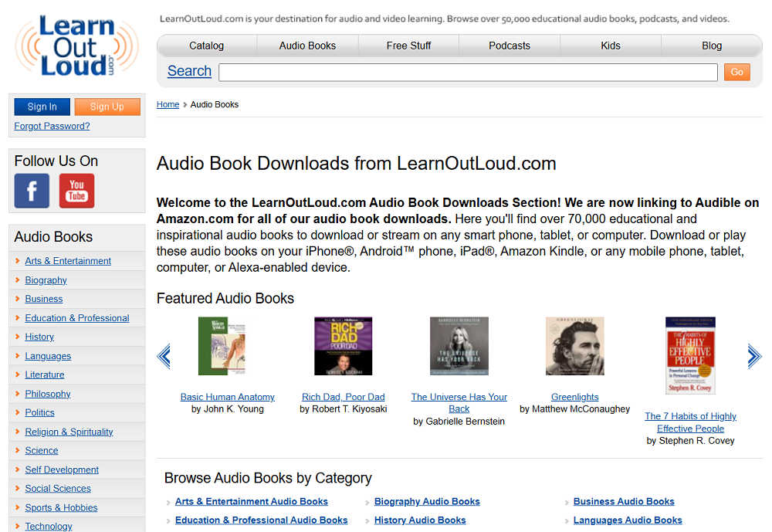Open the 7 Habits book cover image

[x=690, y=356]
